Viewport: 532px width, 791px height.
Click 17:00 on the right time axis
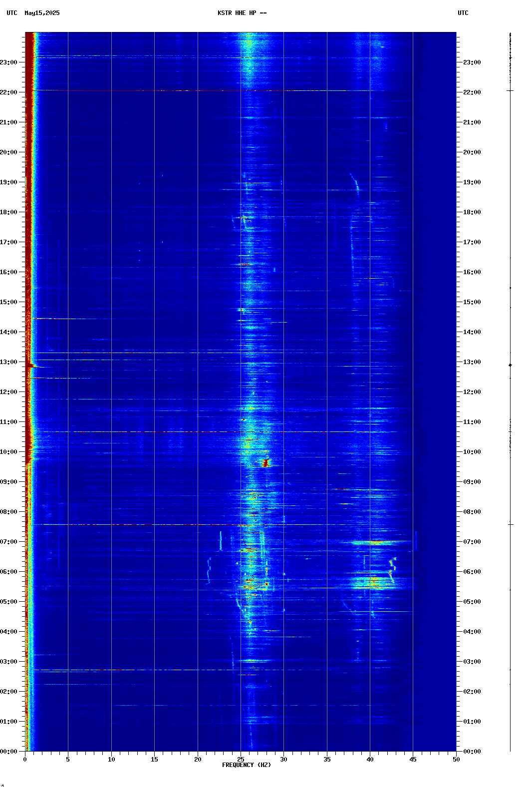click(x=472, y=242)
